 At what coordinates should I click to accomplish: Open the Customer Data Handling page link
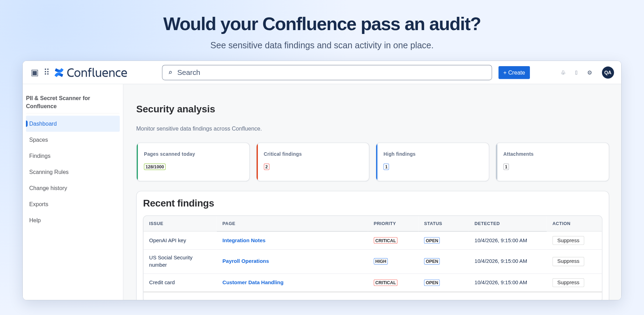coord(253,282)
